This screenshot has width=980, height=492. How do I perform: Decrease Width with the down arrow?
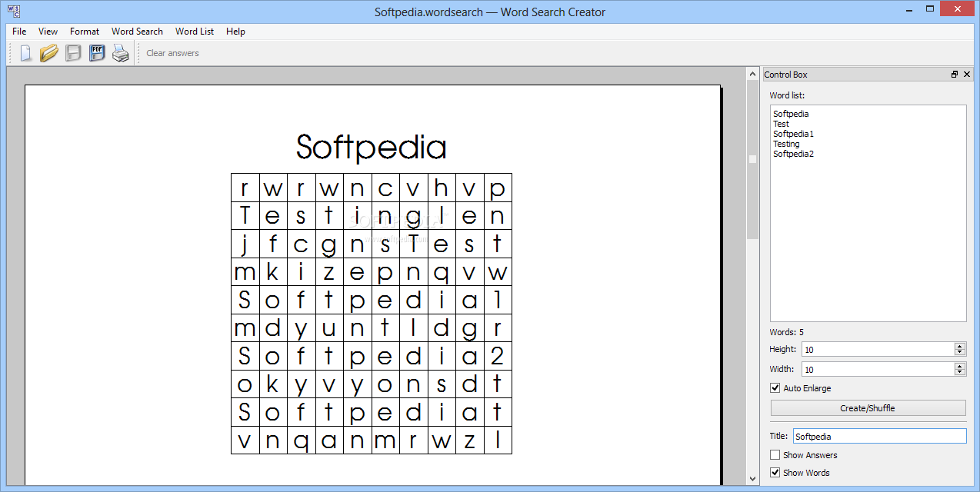pos(960,372)
